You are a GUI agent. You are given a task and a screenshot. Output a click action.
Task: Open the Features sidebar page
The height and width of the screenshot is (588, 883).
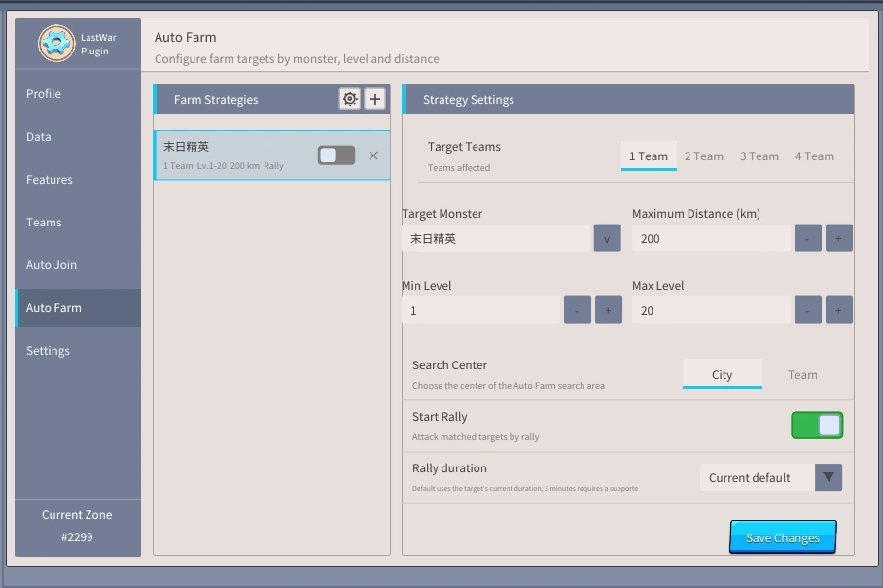(x=78, y=180)
